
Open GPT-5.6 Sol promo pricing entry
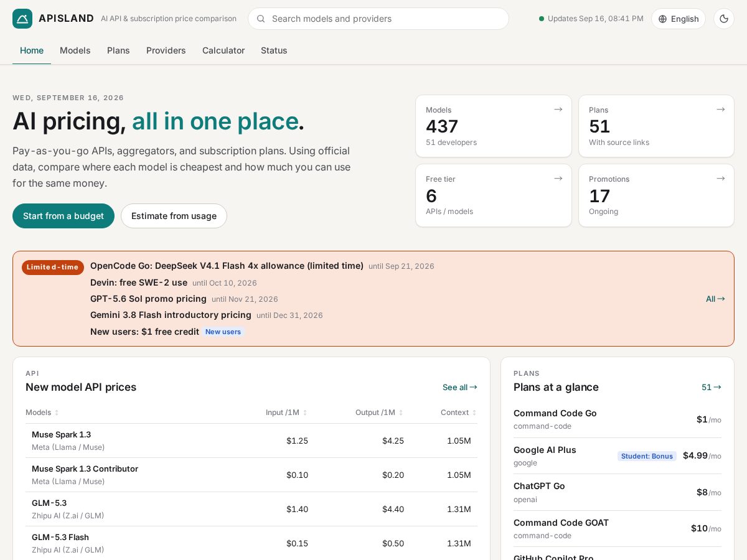(184, 299)
